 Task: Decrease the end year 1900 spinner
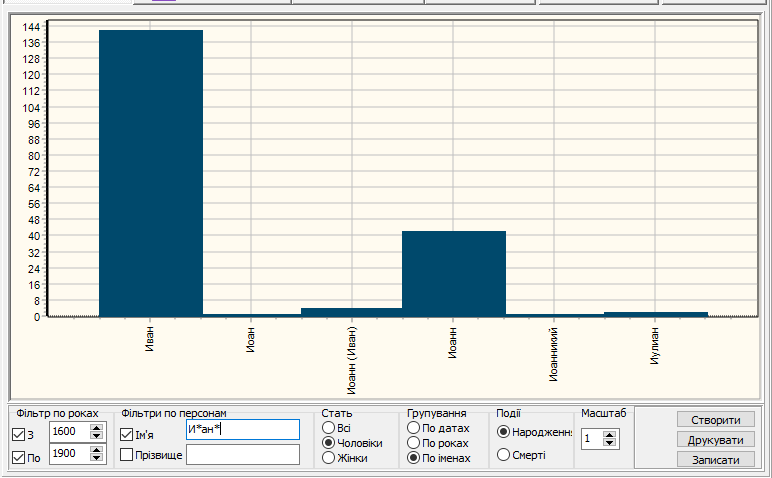point(96,458)
